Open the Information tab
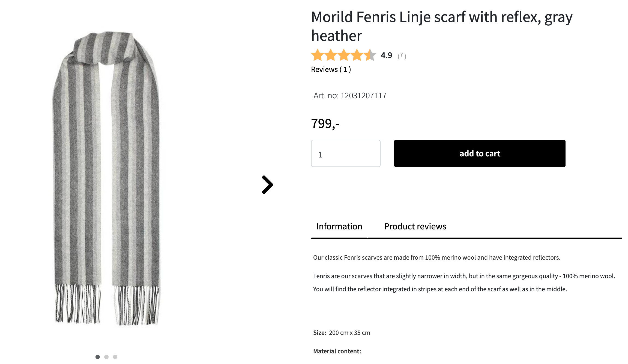Image resolution: width=628 pixels, height=364 pixels. click(339, 226)
